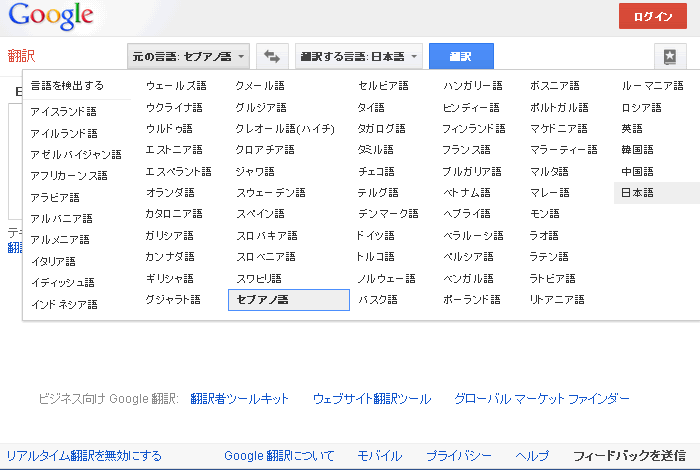Select ドイツ語 language
The image size is (700, 470).
coord(375,235)
